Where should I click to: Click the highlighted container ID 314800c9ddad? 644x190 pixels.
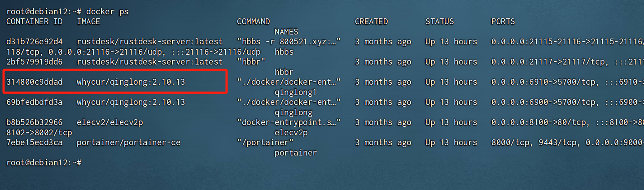coord(35,82)
